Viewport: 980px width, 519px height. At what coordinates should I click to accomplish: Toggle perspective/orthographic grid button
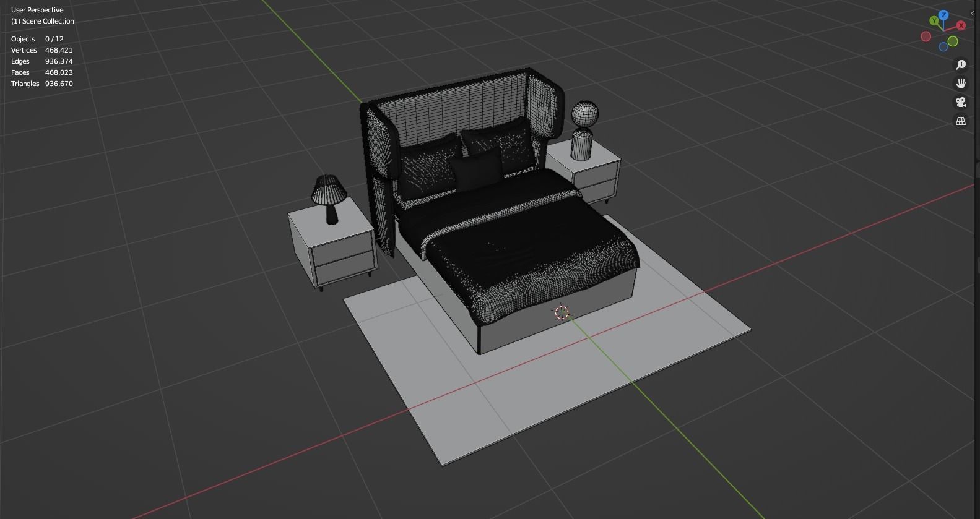(961, 121)
